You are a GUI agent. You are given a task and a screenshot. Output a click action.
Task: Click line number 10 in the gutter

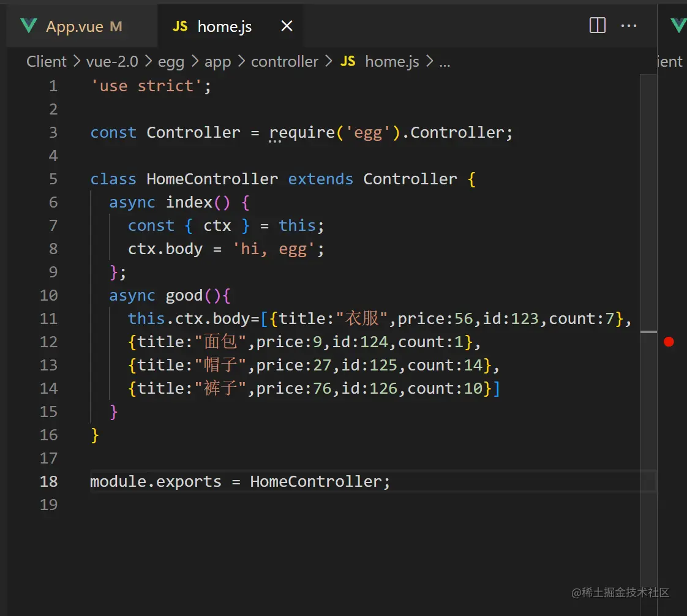click(x=48, y=295)
